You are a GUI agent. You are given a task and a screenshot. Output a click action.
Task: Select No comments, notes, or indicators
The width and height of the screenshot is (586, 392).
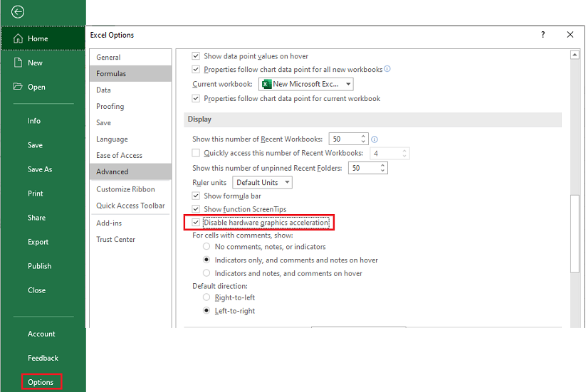[206, 246]
